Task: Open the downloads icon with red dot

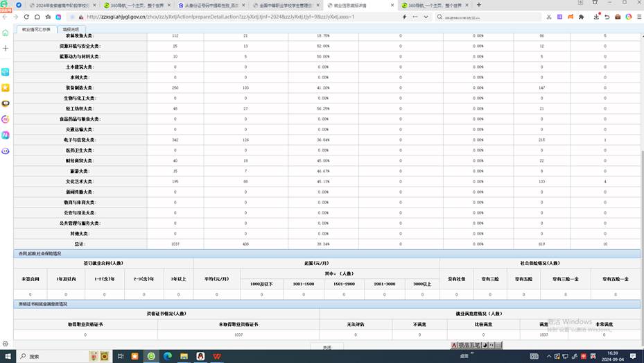Action: tap(596, 17)
